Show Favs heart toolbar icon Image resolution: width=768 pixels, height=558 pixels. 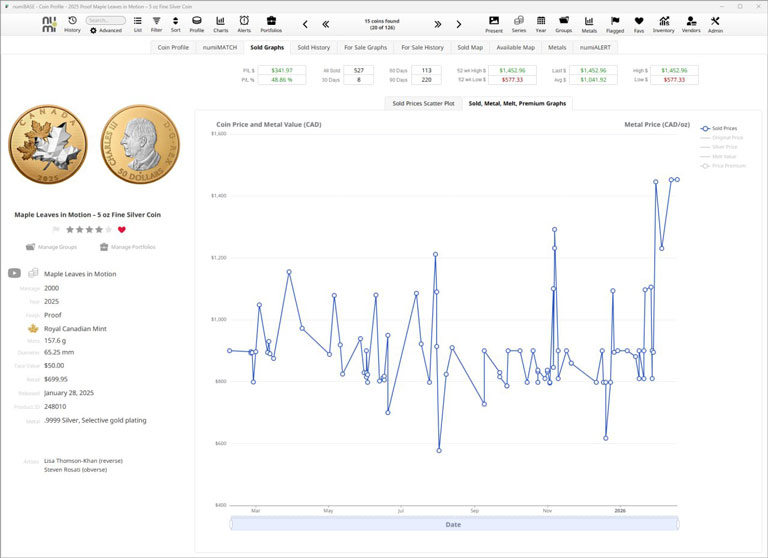[x=639, y=24]
